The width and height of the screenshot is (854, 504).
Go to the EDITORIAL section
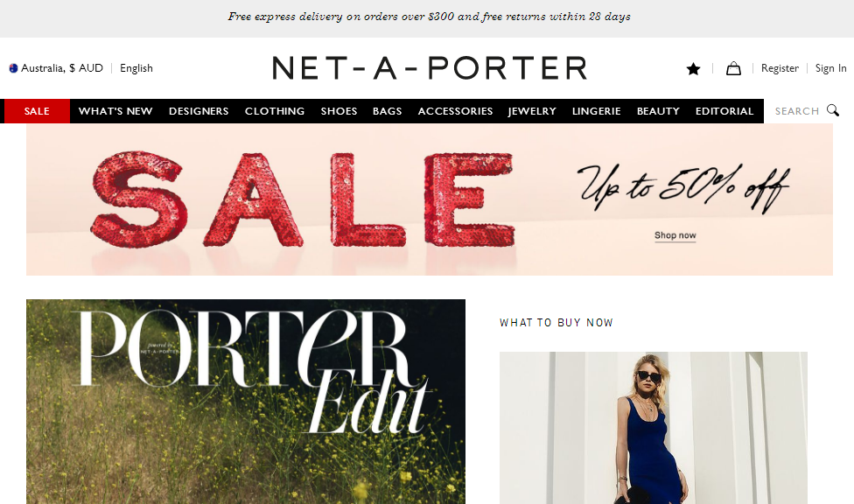pyautogui.click(x=724, y=111)
